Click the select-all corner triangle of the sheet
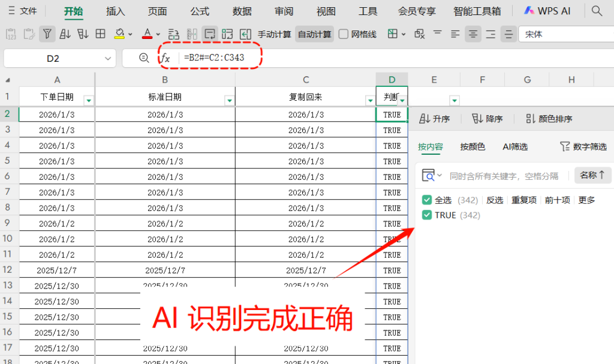The height and width of the screenshot is (364, 614). point(7,80)
